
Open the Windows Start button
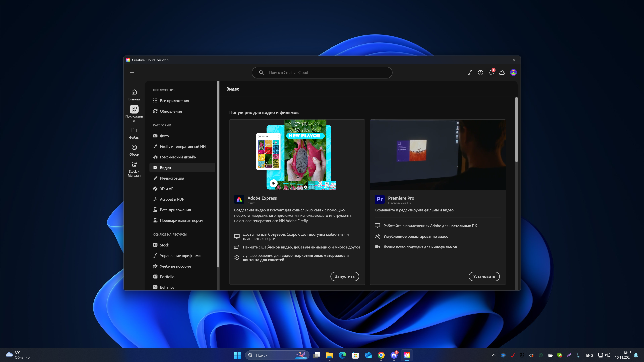237,355
